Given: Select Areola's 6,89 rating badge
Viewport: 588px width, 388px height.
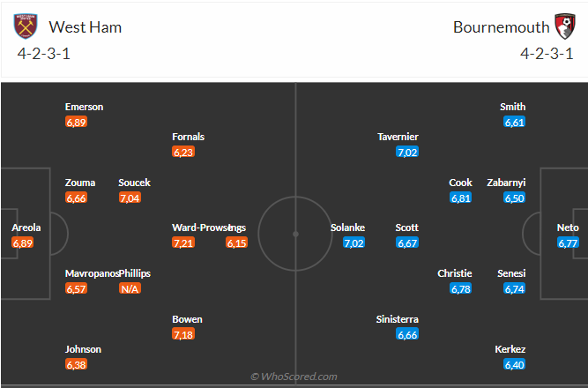Looking at the screenshot, I should click(23, 242).
